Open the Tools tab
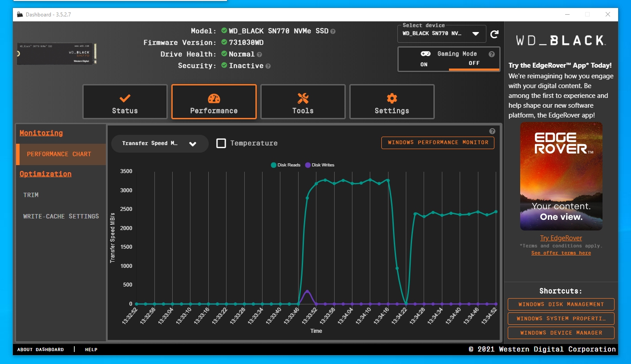 click(303, 102)
